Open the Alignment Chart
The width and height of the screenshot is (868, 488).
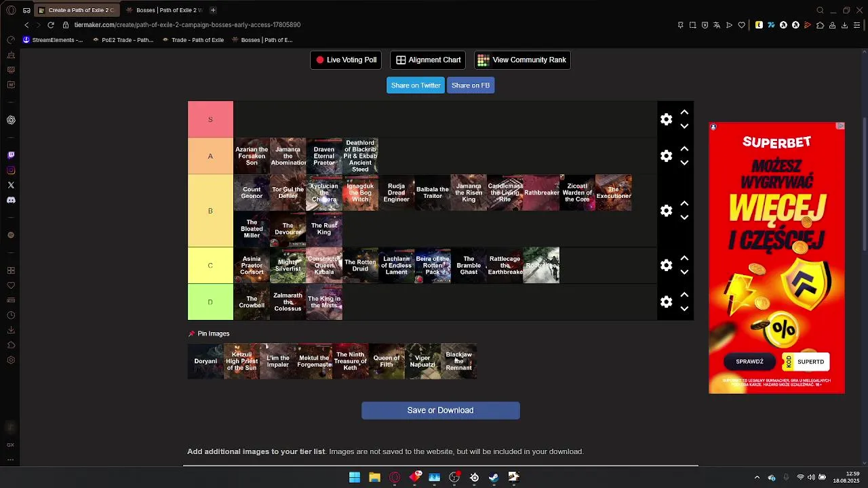coord(428,60)
